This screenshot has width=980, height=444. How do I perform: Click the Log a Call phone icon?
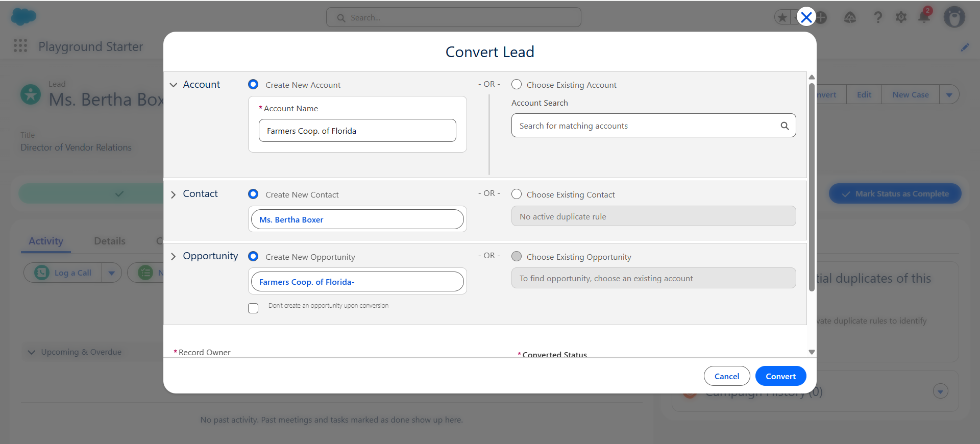(42, 273)
